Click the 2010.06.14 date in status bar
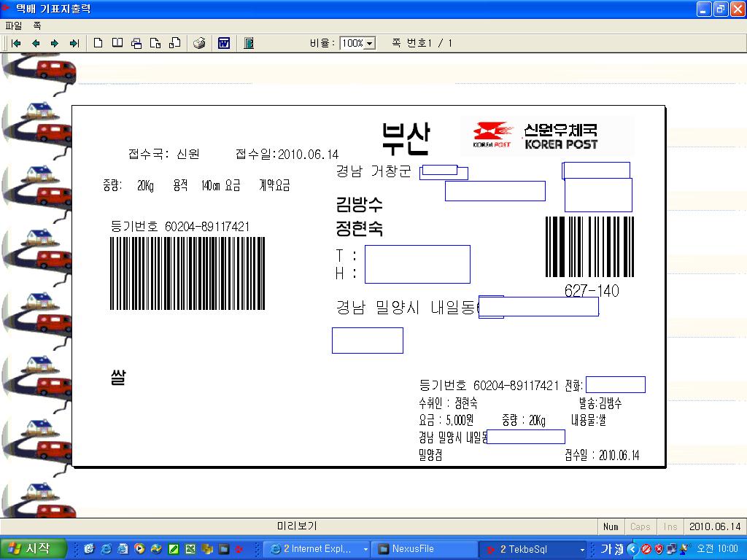The image size is (747, 560). pos(715,526)
